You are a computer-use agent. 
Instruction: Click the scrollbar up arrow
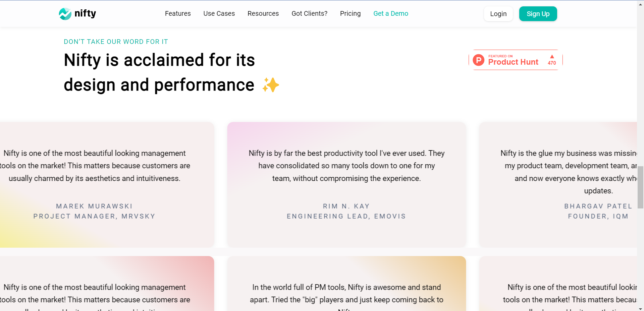click(640, 4)
